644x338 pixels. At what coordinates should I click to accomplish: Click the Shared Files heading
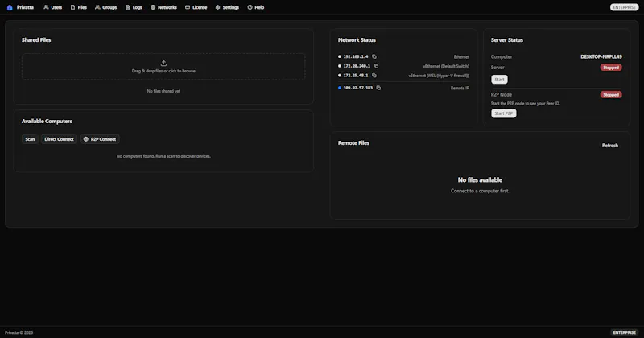(x=36, y=40)
